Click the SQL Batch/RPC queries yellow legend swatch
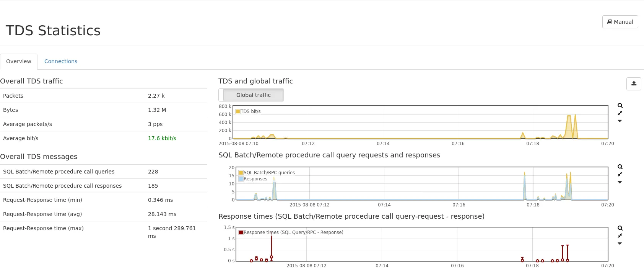644x270 pixels. tap(241, 173)
